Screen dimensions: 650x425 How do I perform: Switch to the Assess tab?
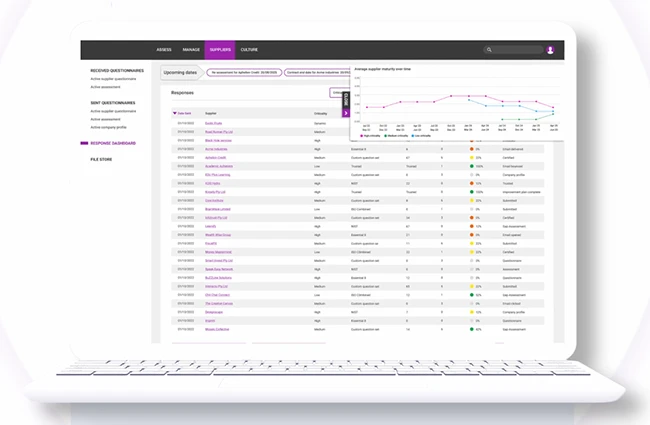coord(164,49)
